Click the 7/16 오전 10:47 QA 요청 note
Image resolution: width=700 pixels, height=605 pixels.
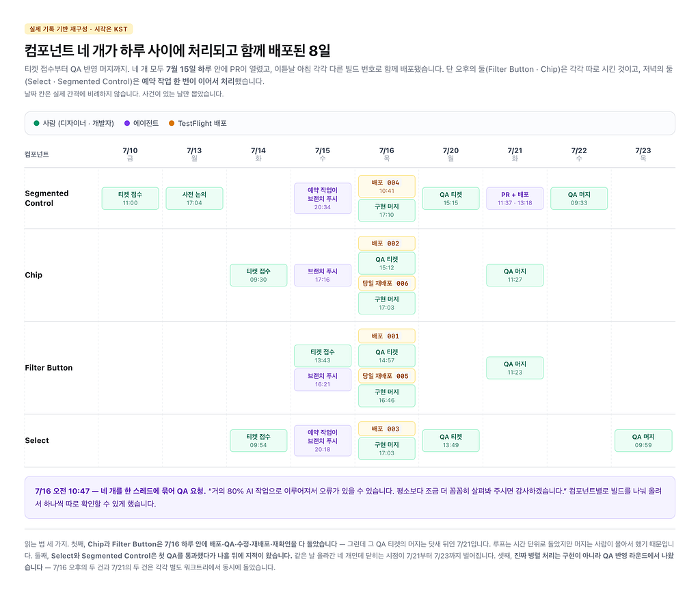click(x=349, y=498)
